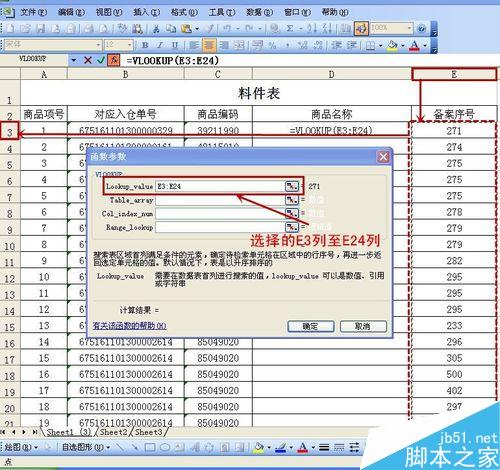
Task: Collapse dialog button beside Table_array field
Action: pyautogui.click(x=292, y=200)
